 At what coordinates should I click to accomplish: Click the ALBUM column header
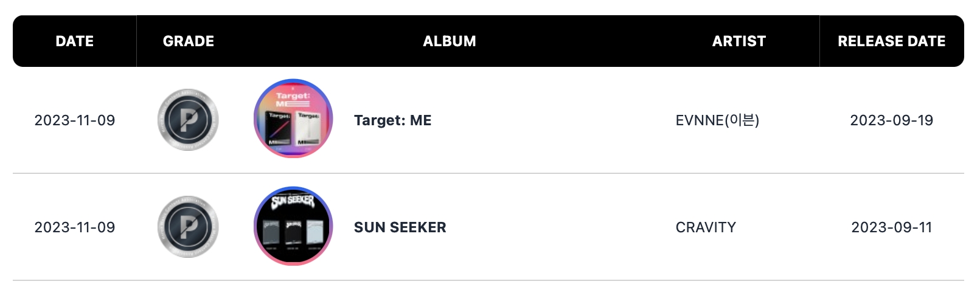pyautogui.click(x=450, y=41)
